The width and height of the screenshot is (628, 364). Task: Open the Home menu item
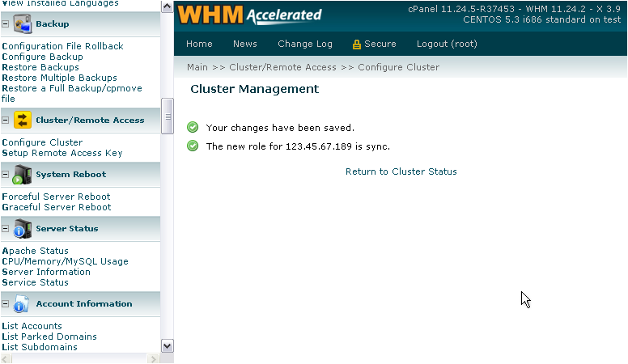199,44
